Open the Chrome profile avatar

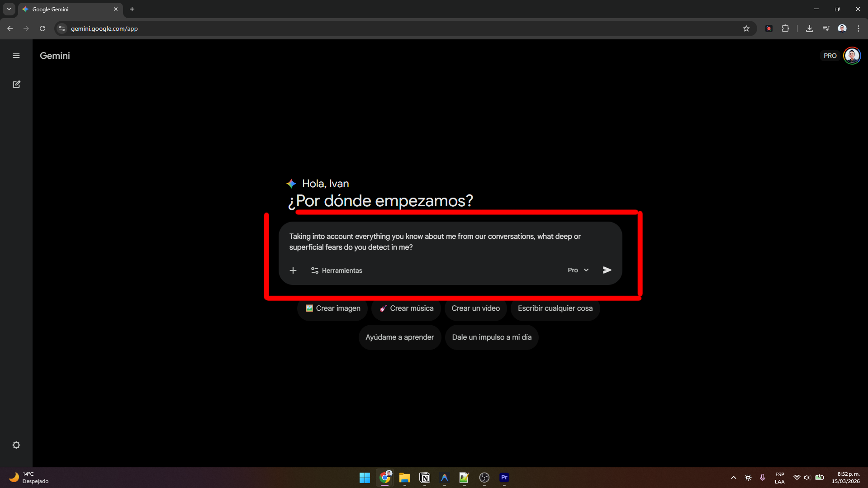(x=842, y=28)
